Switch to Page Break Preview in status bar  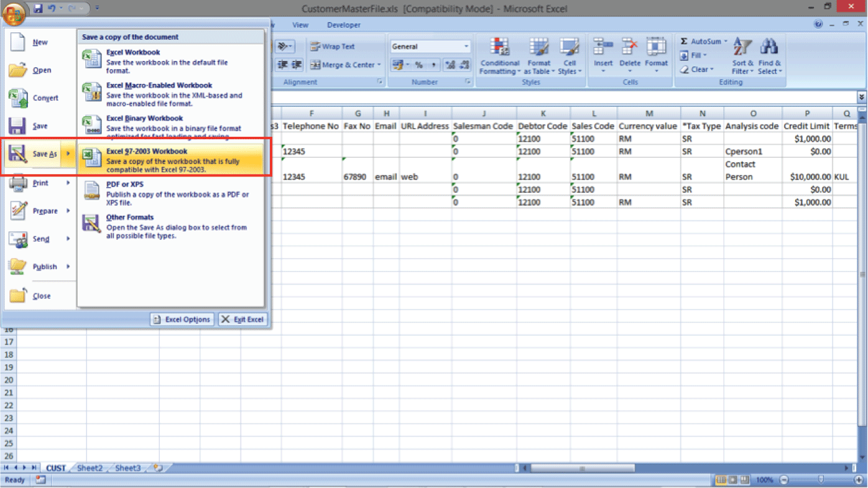click(744, 480)
